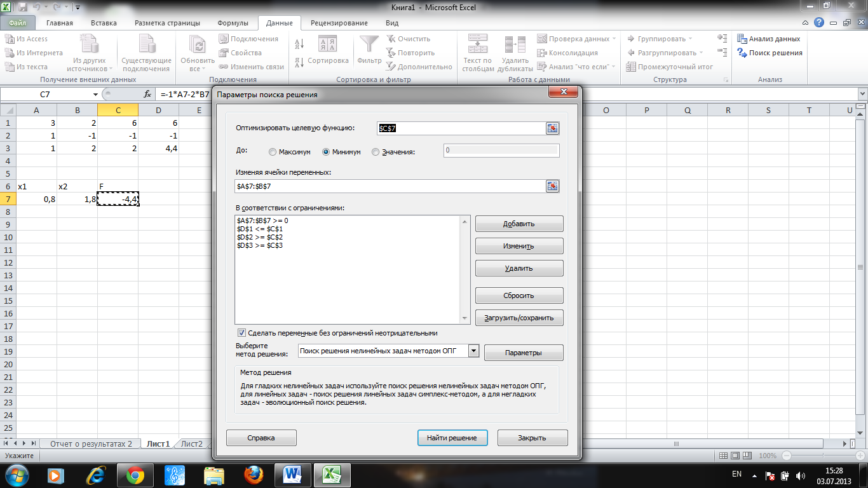Select cell A7 with value 0,8
868x488 pixels.
(x=36, y=199)
